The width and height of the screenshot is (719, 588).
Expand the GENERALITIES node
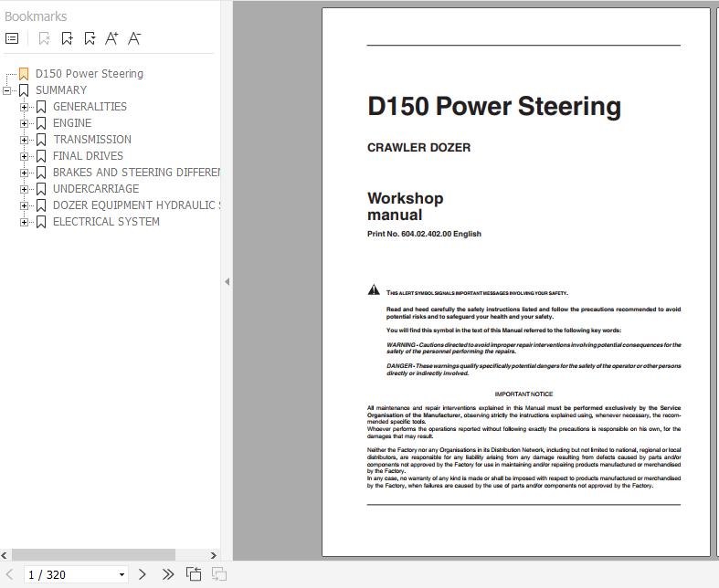point(24,107)
